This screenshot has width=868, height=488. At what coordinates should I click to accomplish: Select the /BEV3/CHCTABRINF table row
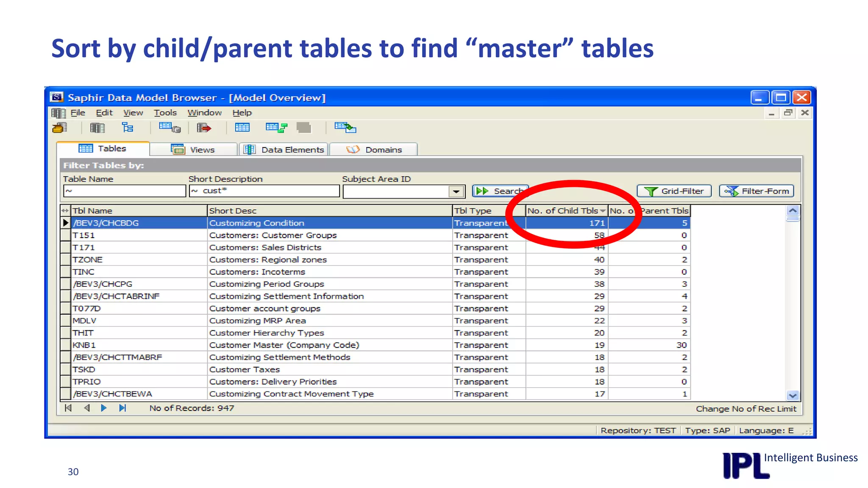click(x=376, y=296)
